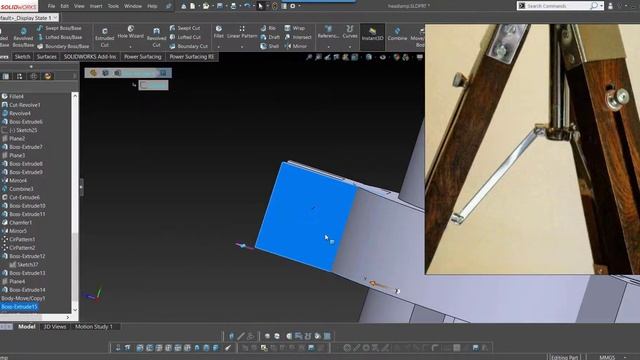Viewport: 640px width, 360px height.
Task: Select the Model tab
Action: [27, 327]
